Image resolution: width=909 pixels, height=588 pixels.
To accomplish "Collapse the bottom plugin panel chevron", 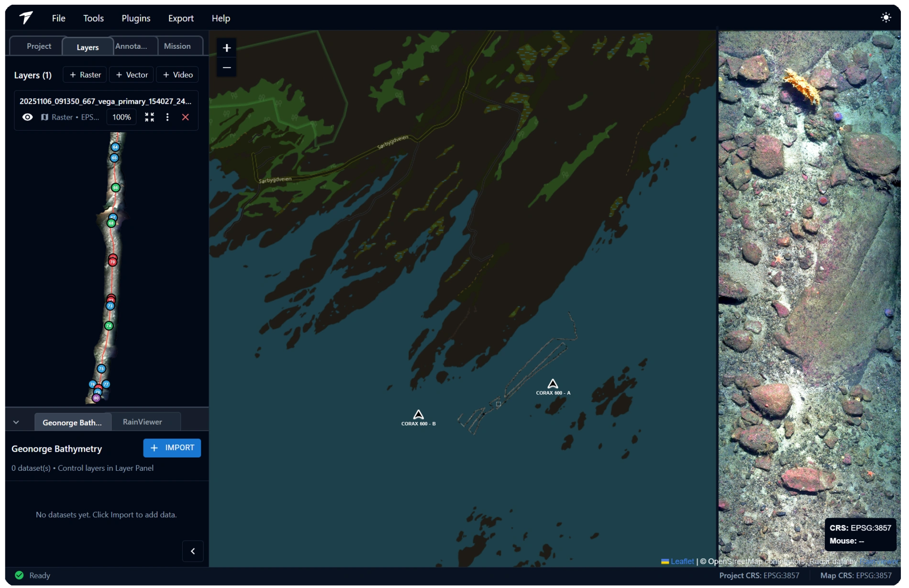I will pos(16,422).
